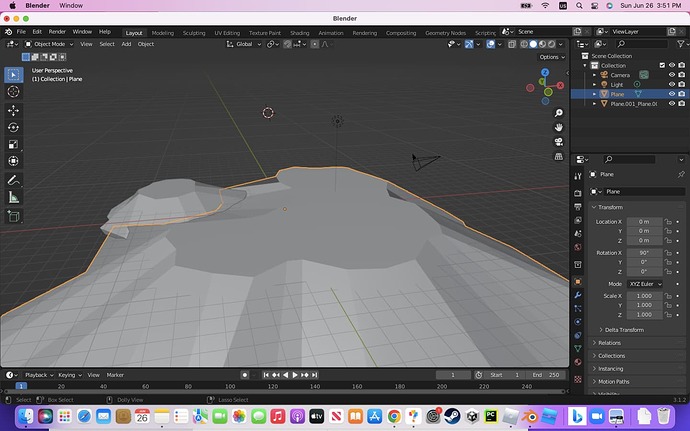Open the Object Mode dropdown

[49, 44]
